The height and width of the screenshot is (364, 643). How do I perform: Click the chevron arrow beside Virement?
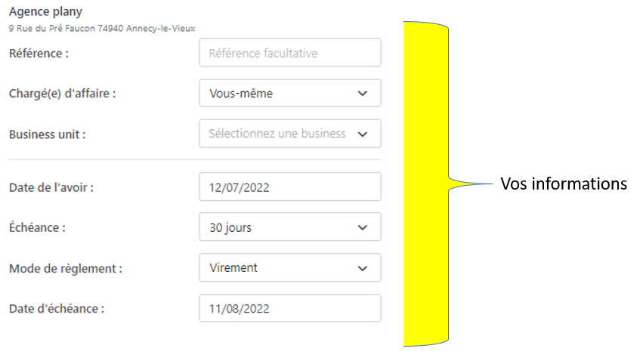point(363,268)
